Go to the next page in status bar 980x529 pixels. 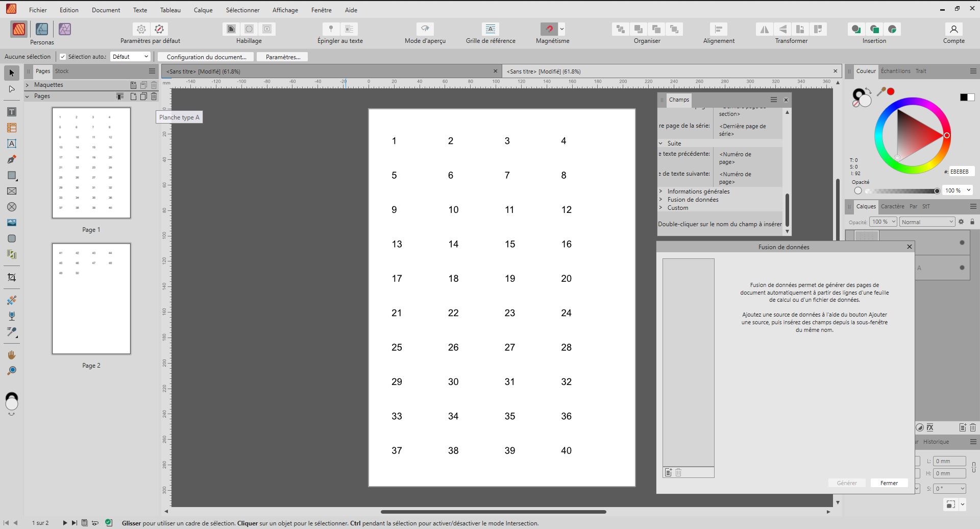click(65, 523)
